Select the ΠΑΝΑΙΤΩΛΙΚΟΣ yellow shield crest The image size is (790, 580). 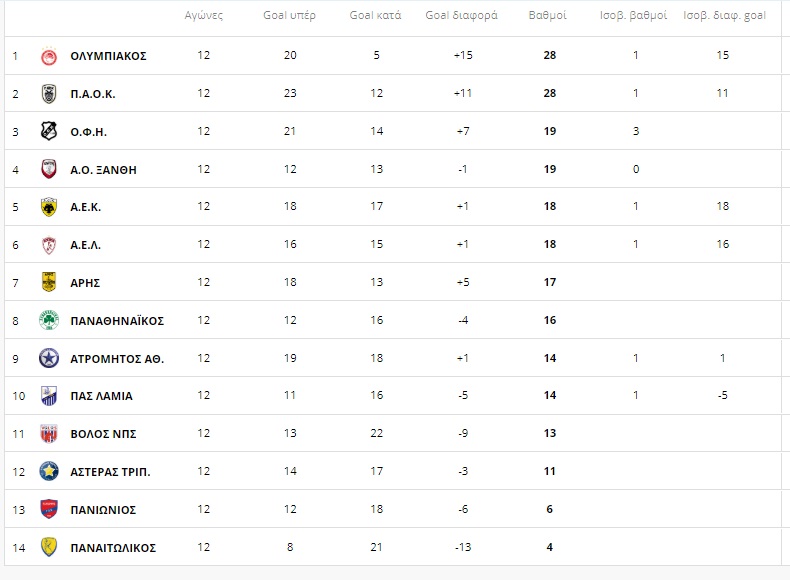click(49, 547)
